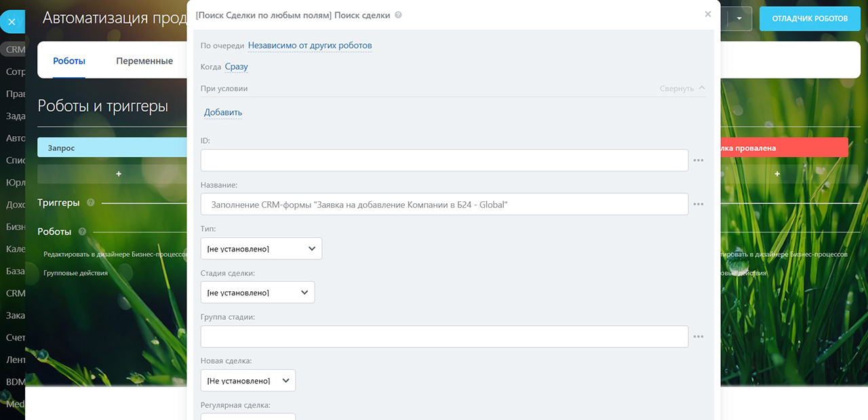Collapse the При условии section via Свернуть

coord(682,89)
